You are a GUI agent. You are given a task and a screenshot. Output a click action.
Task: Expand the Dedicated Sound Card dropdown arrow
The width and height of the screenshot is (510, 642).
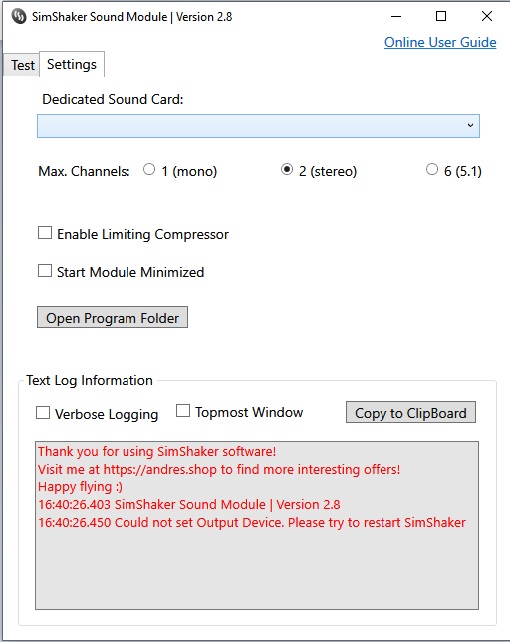coord(470,126)
